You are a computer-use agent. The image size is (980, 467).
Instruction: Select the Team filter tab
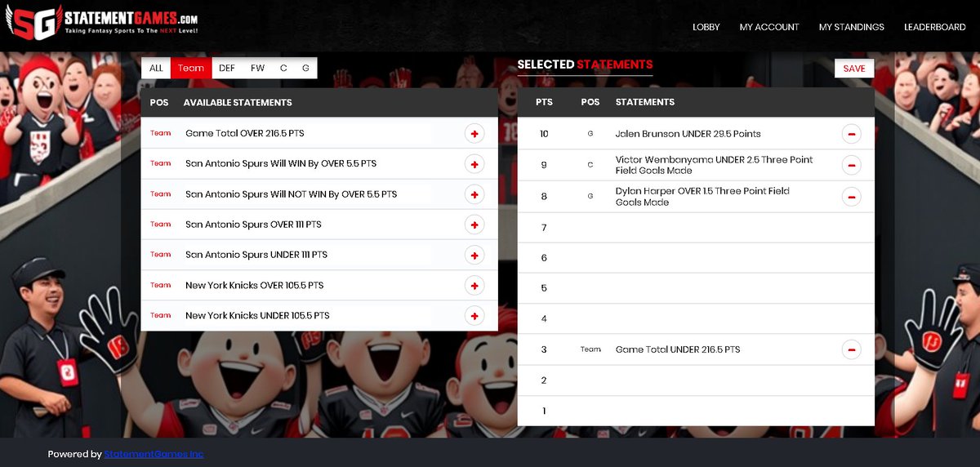191,69
